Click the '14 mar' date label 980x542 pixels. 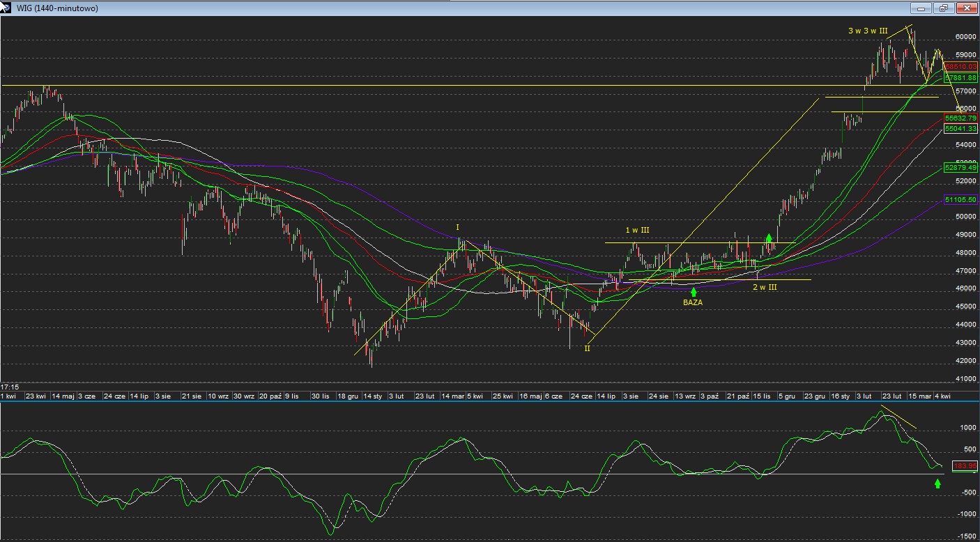click(x=453, y=396)
